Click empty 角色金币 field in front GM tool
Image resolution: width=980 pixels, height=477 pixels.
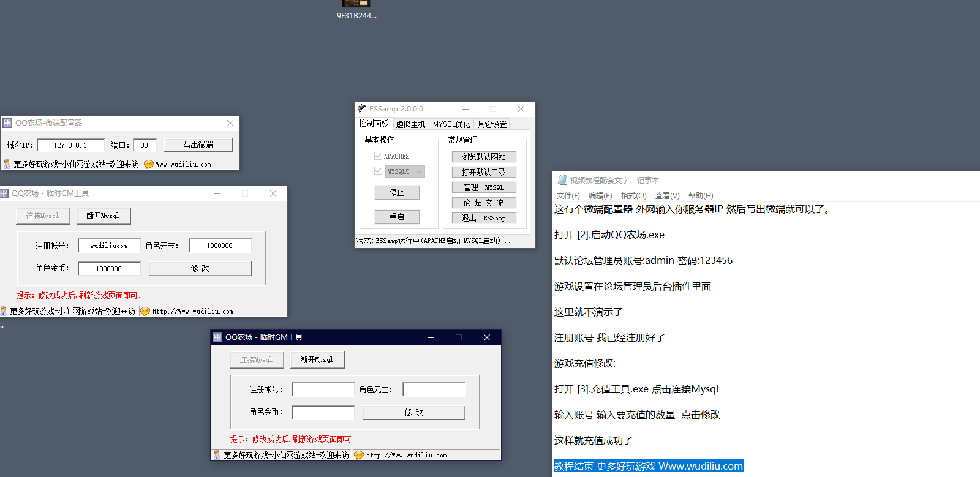(x=323, y=413)
